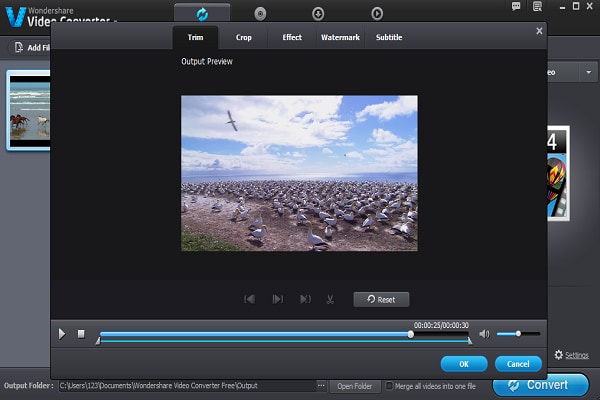
Task: Open the Burn disc tab icon
Action: [260, 14]
